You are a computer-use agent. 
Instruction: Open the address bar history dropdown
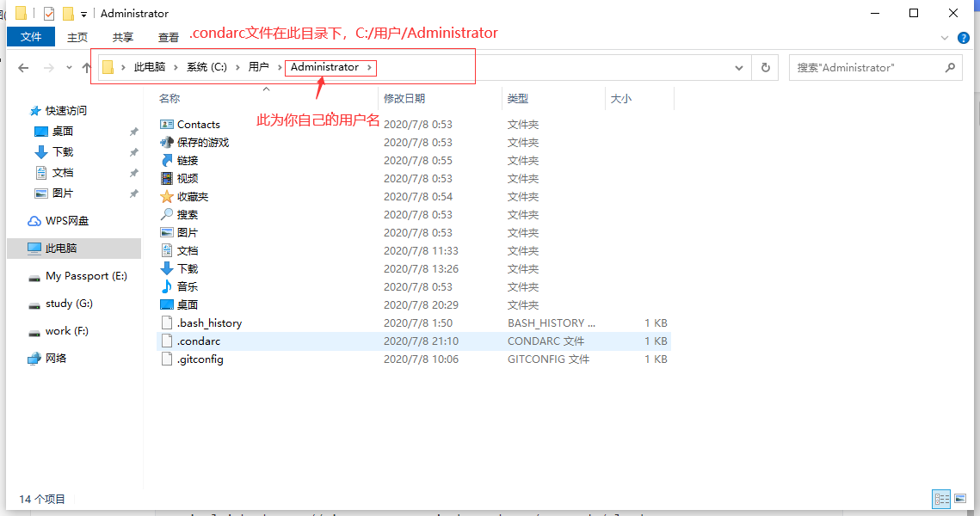738,67
